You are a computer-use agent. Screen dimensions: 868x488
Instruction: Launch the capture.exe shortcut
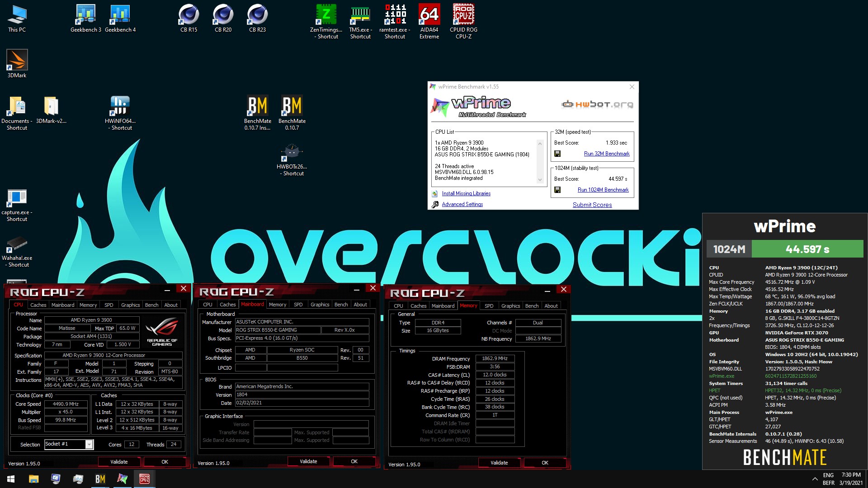coord(17,205)
